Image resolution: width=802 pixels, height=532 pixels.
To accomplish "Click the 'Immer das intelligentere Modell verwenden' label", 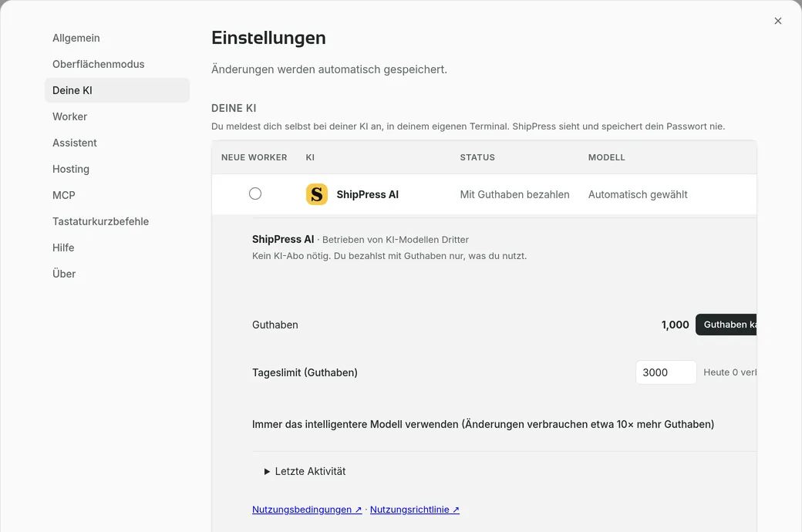I will [x=483, y=424].
